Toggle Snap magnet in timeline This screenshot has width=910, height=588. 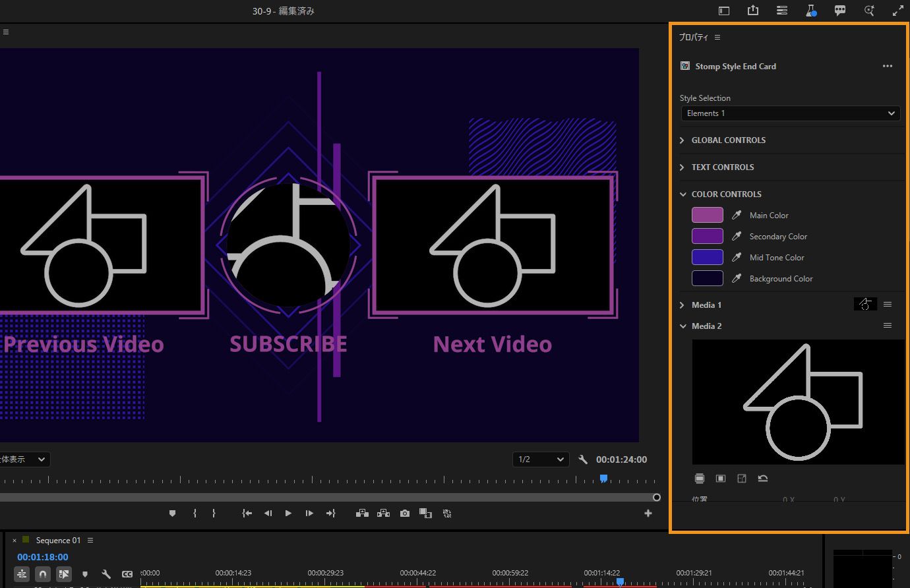coord(42,574)
